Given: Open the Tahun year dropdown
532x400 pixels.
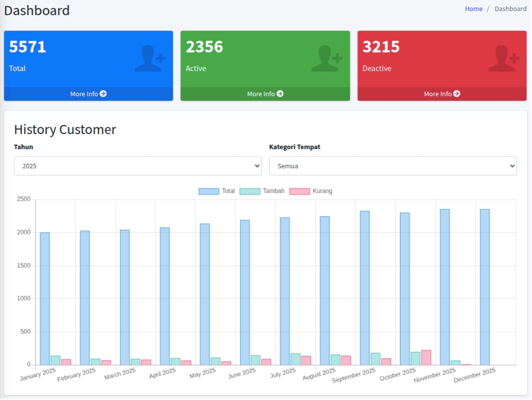Looking at the screenshot, I should [137, 166].
